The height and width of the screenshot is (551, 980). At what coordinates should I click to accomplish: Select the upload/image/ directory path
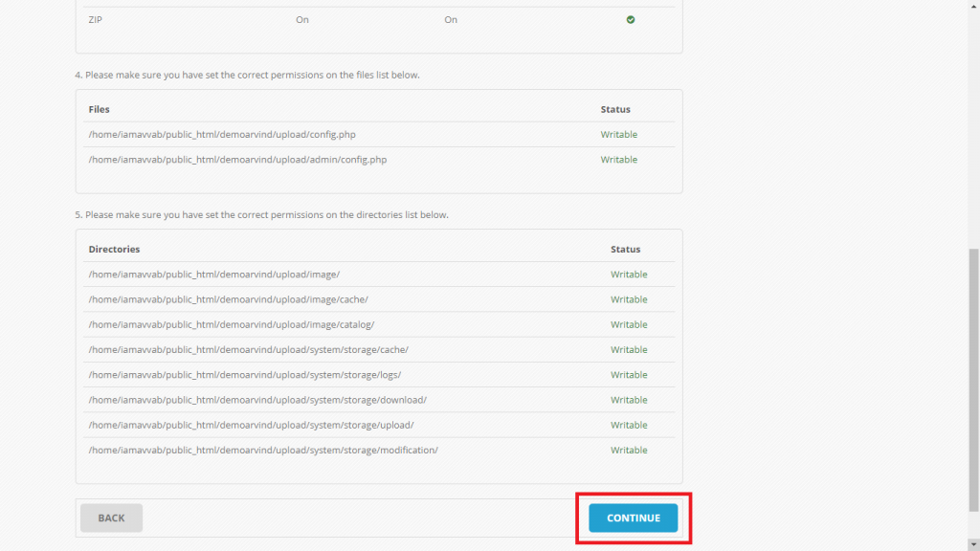coord(214,275)
